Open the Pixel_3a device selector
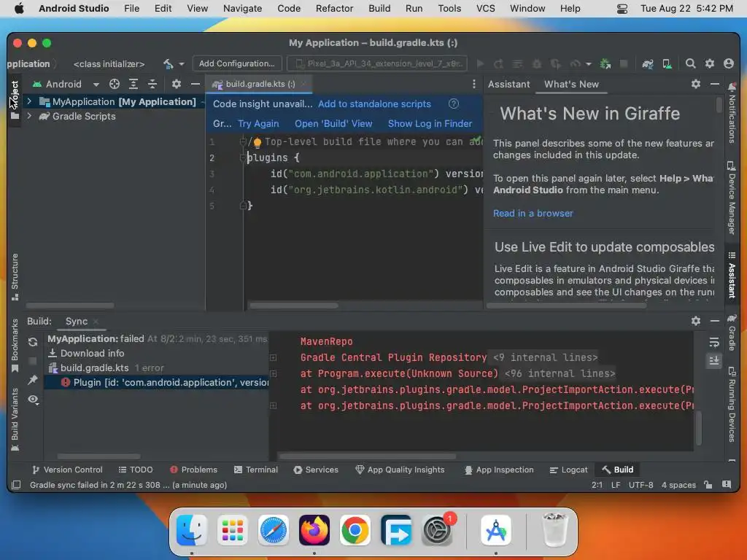This screenshot has height=560, width=747. point(377,63)
